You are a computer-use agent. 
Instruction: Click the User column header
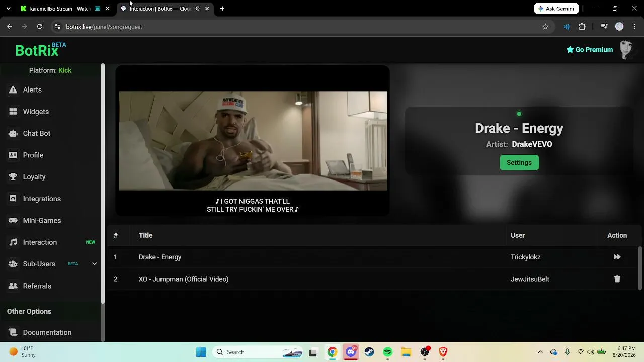pyautogui.click(x=518, y=235)
